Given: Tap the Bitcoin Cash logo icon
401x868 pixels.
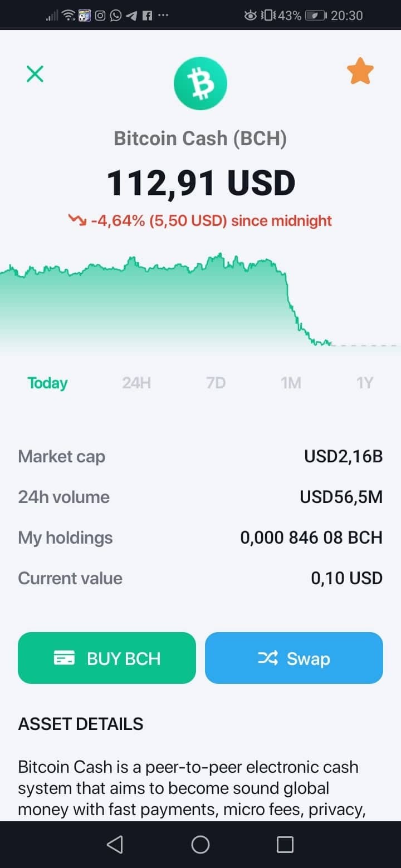Looking at the screenshot, I should [x=200, y=83].
